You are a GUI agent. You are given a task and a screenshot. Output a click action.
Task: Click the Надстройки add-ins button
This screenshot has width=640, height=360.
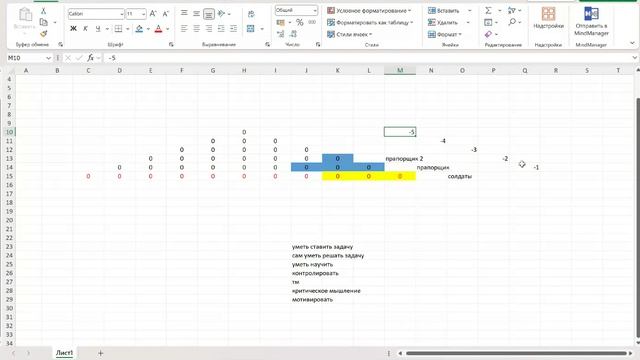(548, 18)
